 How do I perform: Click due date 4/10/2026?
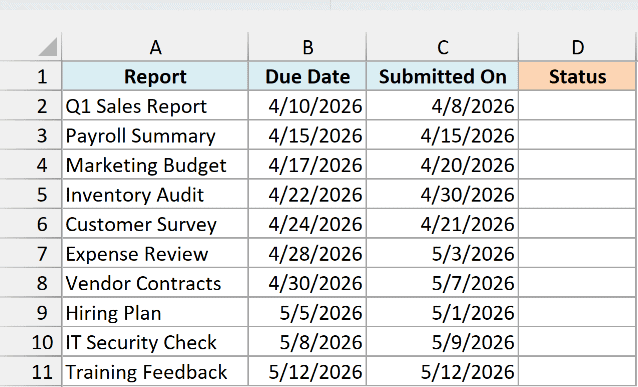pos(308,105)
